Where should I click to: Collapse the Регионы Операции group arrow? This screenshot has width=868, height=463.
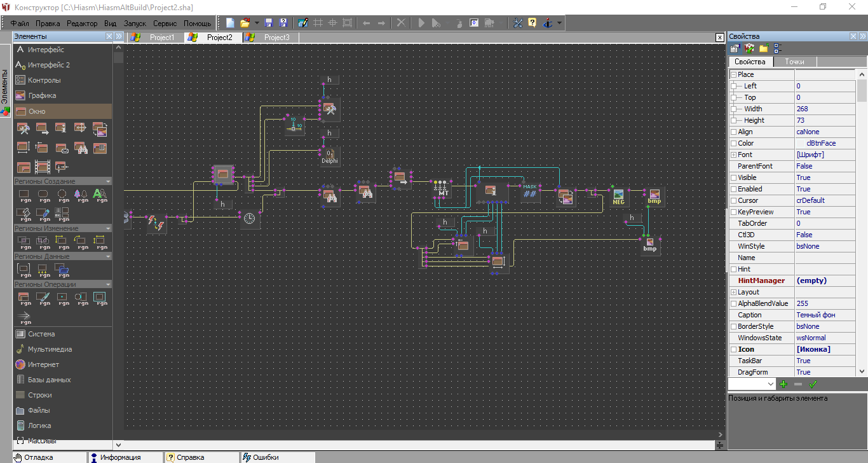click(108, 284)
